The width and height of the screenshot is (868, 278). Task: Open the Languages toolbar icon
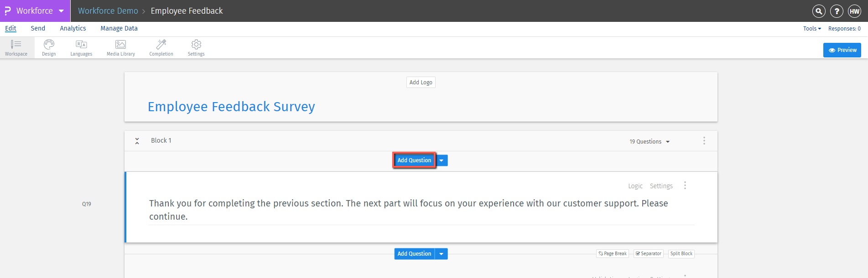(81, 48)
